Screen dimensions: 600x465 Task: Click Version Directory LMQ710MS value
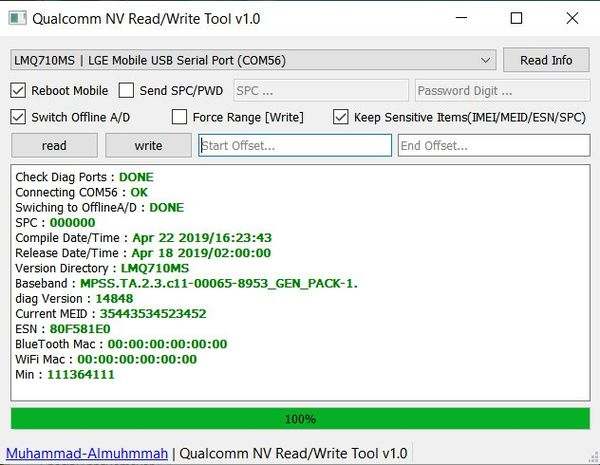(155, 268)
